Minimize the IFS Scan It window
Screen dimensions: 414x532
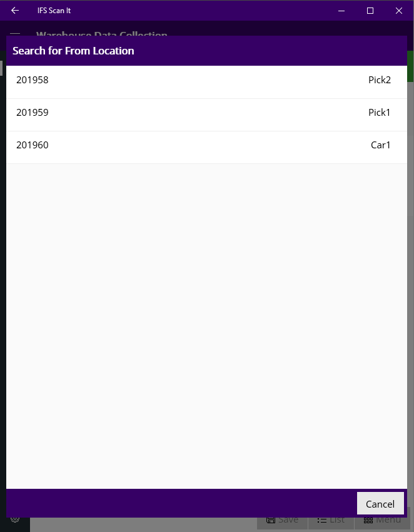[341, 11]
